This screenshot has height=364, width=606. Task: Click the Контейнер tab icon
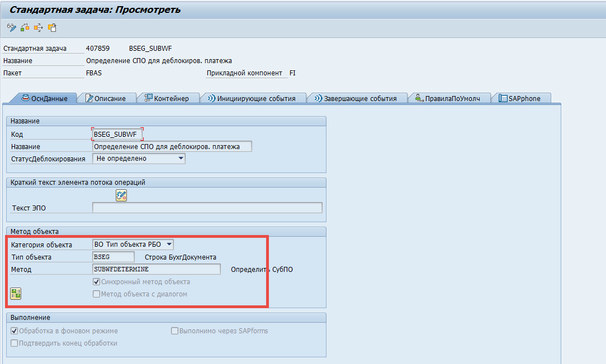pos(149,97)
